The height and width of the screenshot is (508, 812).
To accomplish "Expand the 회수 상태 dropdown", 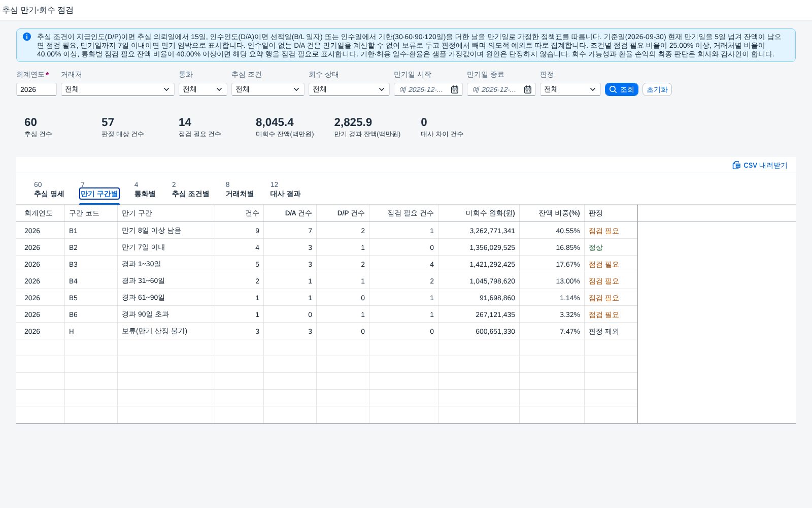I will click(381, 89).
